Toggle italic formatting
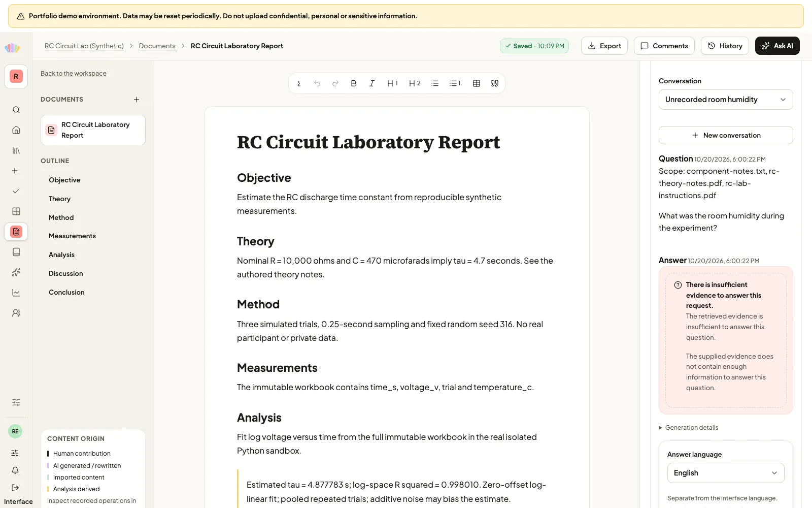 [372, 83]
